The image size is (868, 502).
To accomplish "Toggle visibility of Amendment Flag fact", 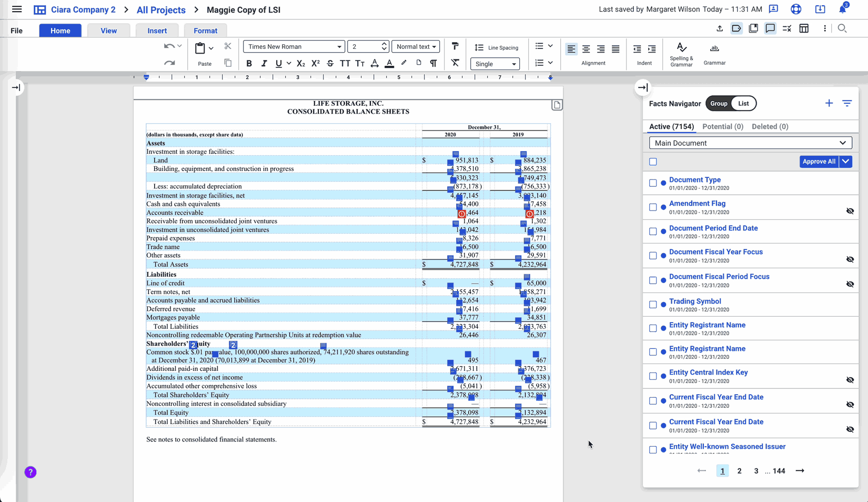I will click(x=850, y=211).
